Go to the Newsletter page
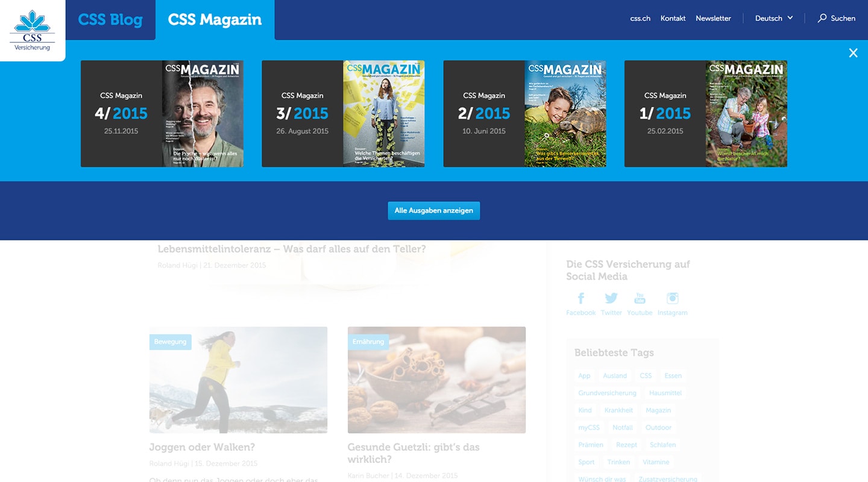The image size is (868, 482). tap(713, 18)
